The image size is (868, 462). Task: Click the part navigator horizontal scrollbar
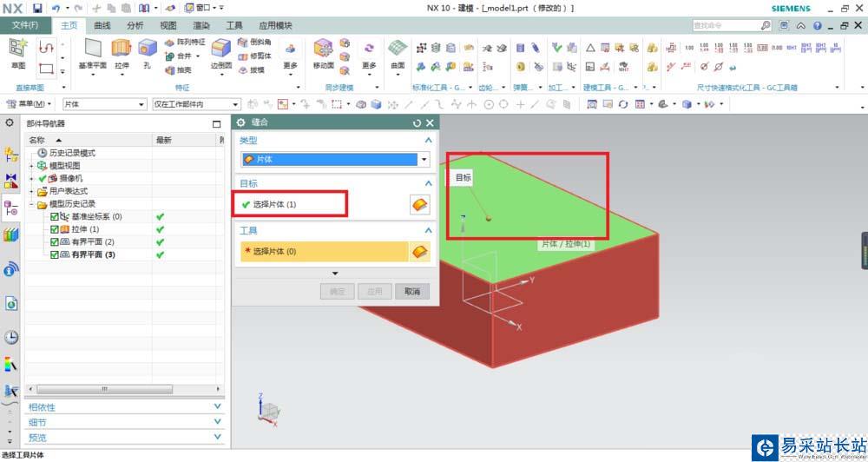[105, 389]
